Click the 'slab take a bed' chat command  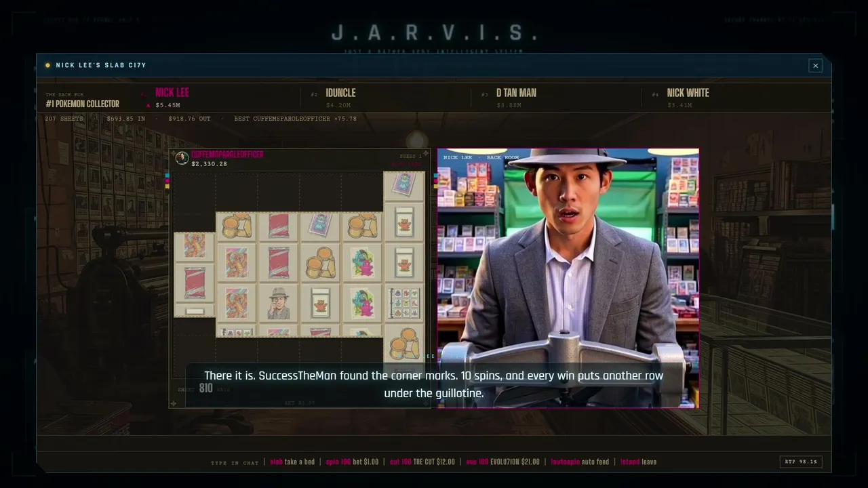(x=292, y=462)
